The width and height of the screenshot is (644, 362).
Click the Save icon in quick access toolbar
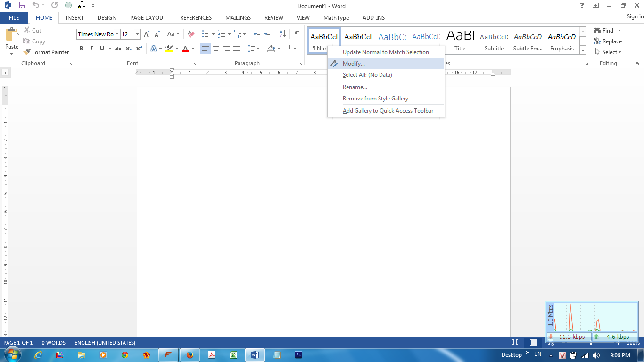pos(22,6)
